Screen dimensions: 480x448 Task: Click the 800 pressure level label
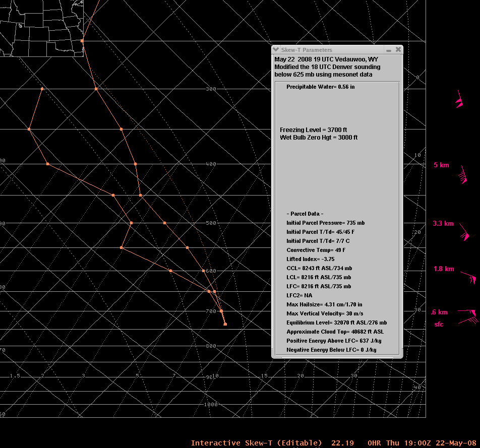point(211,346)
